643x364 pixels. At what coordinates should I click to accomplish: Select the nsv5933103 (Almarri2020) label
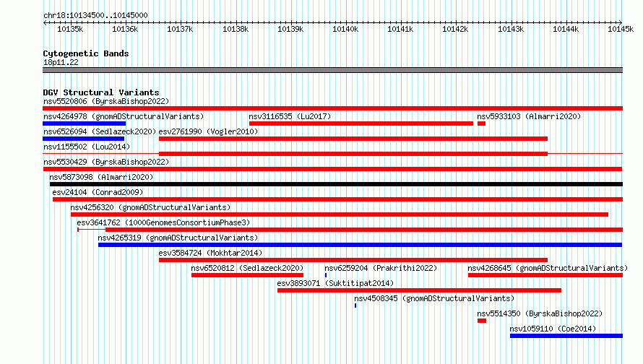click(529, 116)
